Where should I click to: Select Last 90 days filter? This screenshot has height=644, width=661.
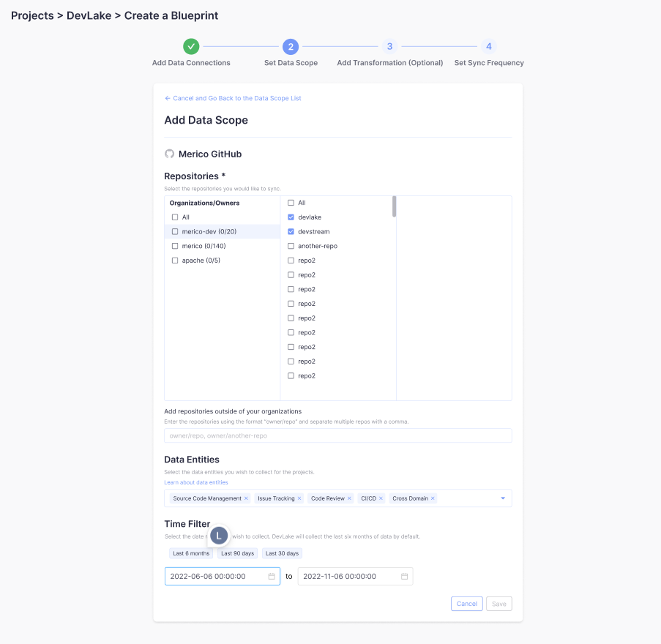click(237, 553)
